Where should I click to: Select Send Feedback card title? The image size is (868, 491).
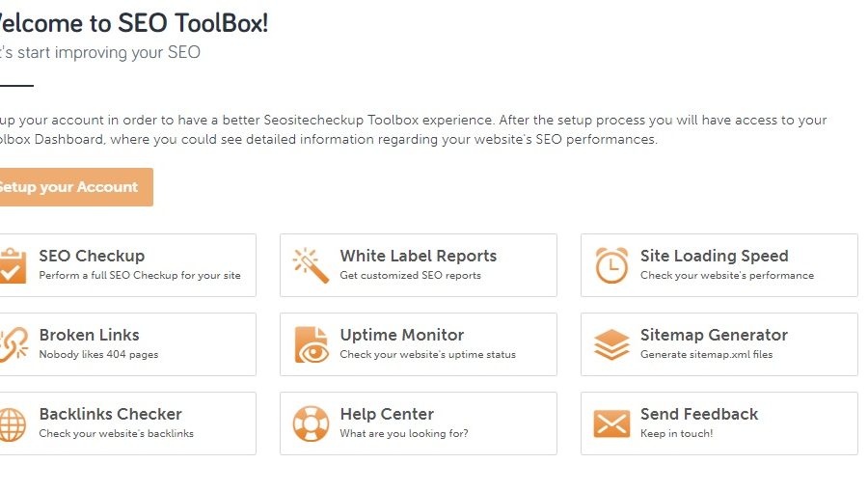click(699, 414)
